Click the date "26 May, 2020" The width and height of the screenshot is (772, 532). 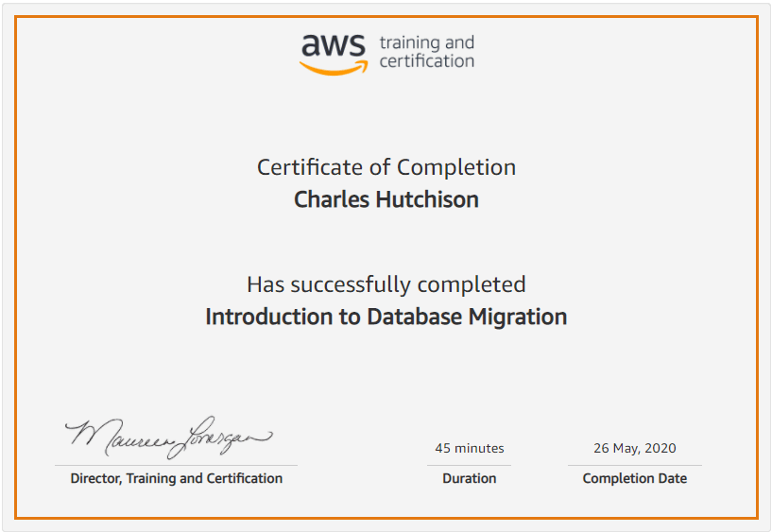coord(635,448)
